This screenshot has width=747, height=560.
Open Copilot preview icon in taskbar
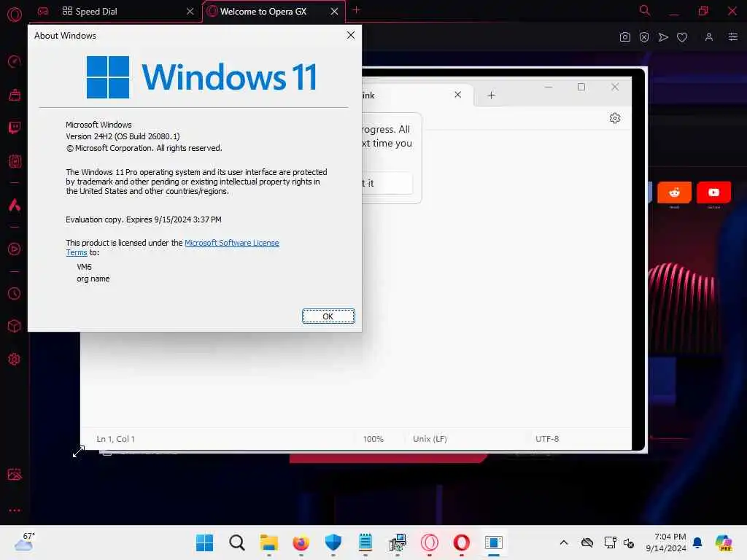(x=724, y=542)
